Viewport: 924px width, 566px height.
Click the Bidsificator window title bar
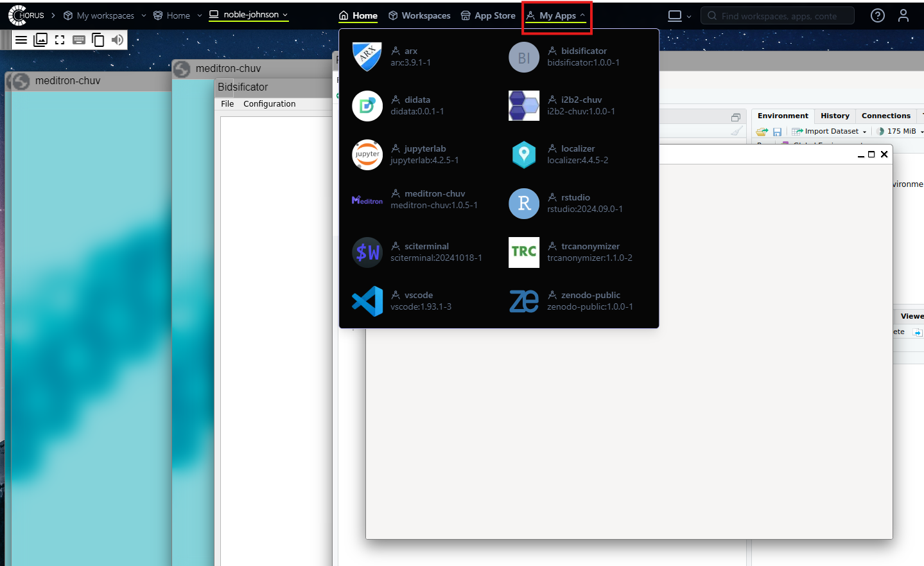tap(273, 87)
